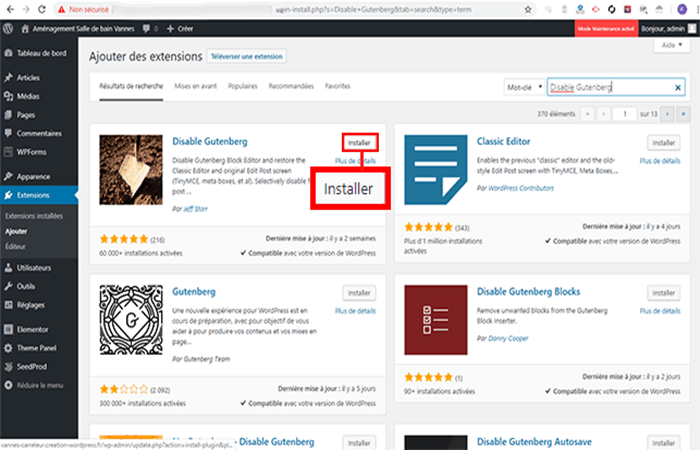Click the WPForms icon in sidebar
700x450 pixels.
pyautogui.click(x=8, y=152)
